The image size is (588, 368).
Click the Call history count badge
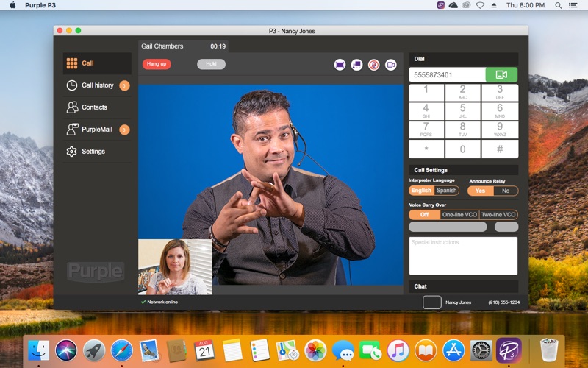[x=124, y=85]
